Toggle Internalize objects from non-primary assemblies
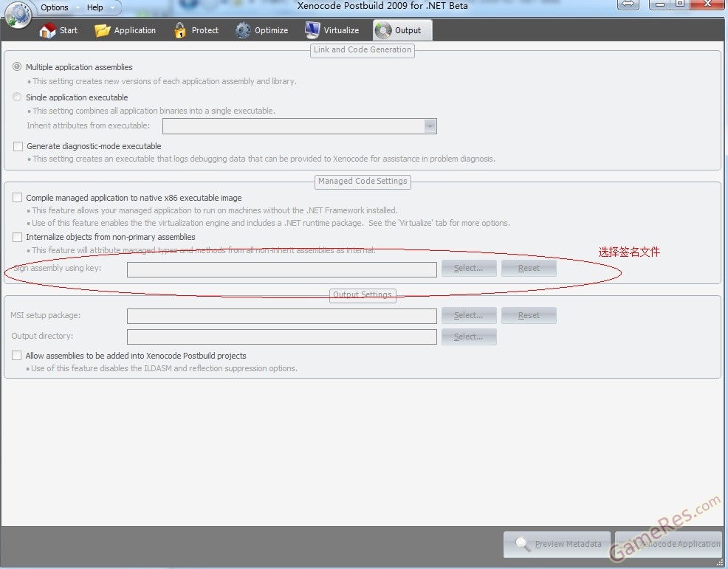Viewport: 728px width, 569px height. [x=17, y=237]
